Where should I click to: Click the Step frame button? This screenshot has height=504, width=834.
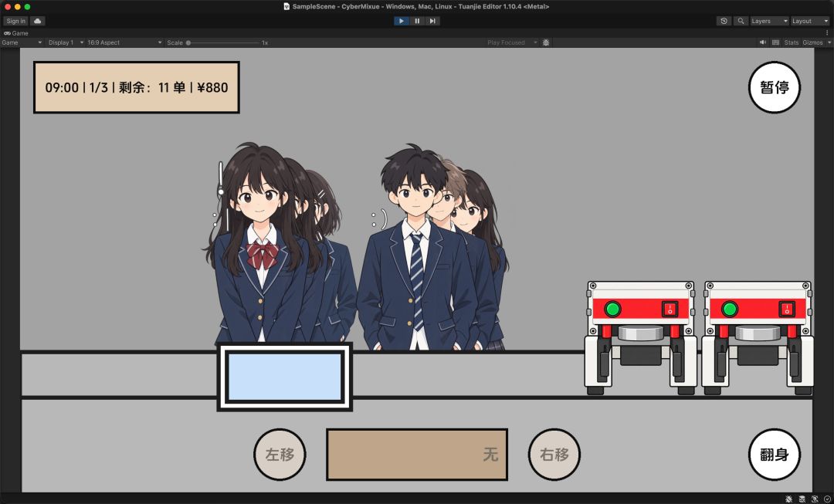point(432,21)
